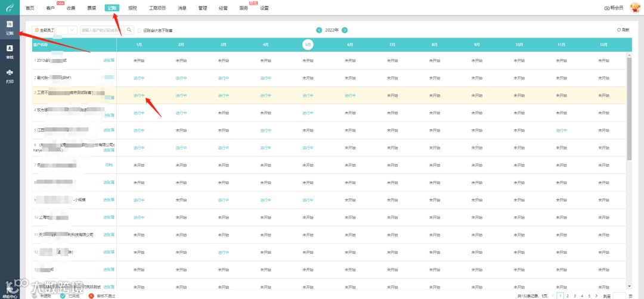Click 未开始 in row 7 under 12月
644x299 pixels.
(x=603, y=166)
